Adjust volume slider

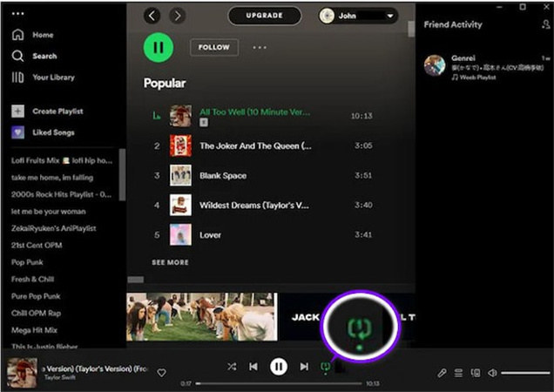(x=525, y=373)
